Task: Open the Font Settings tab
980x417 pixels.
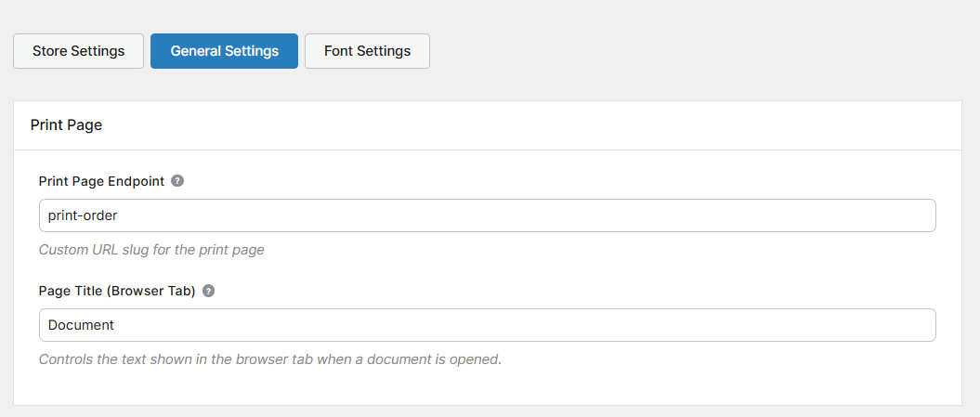Action: click(x=367, y=51)
